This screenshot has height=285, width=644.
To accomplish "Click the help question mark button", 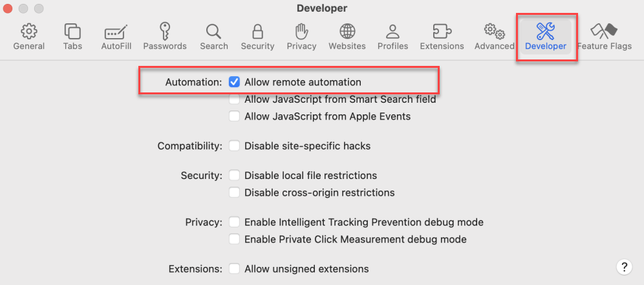I will (x=624, y=267).
